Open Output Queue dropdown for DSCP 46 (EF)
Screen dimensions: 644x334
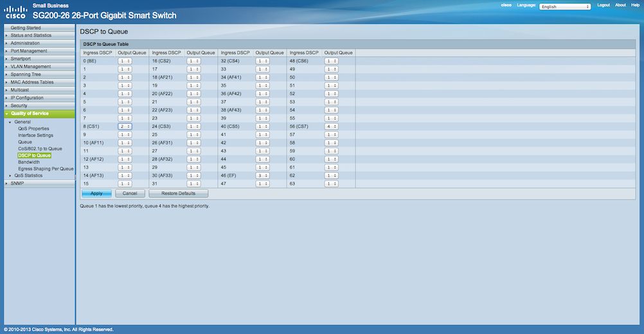point(262,175)
